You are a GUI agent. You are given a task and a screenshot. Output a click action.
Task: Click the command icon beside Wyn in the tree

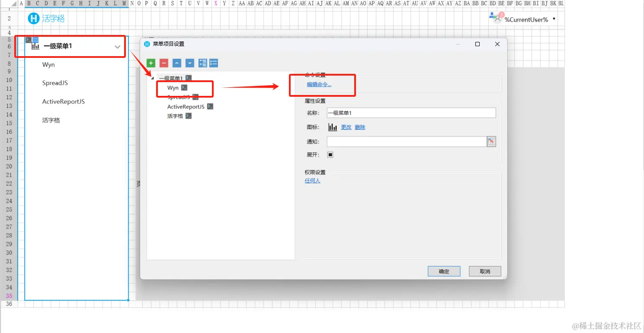click(x=184, y=88)
